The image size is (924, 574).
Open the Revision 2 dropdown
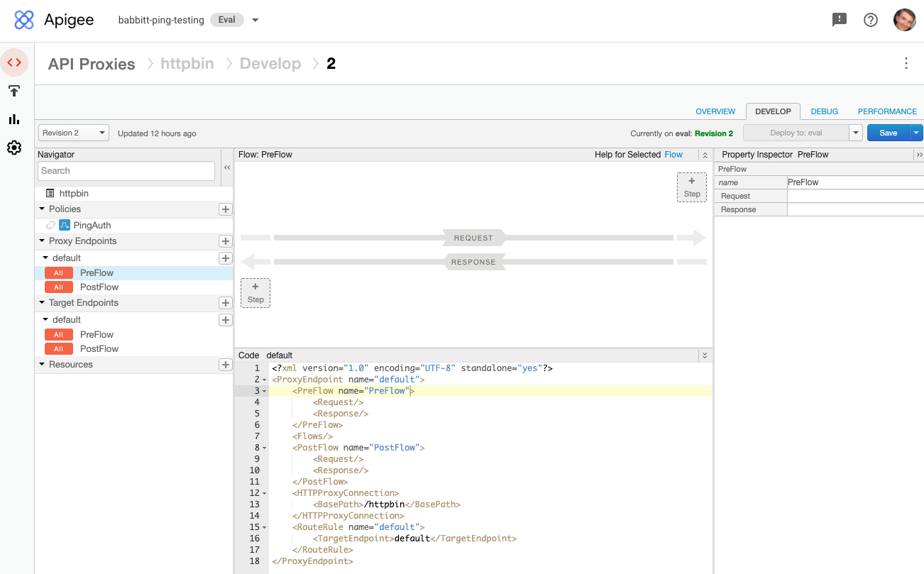[x=73, y=133]
